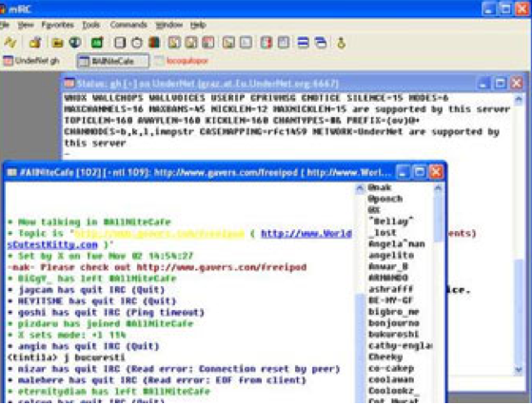Click the DCC Chat toolbar icon
The width and height of the screenshot is (532, 405).
[x=191, y=43]
